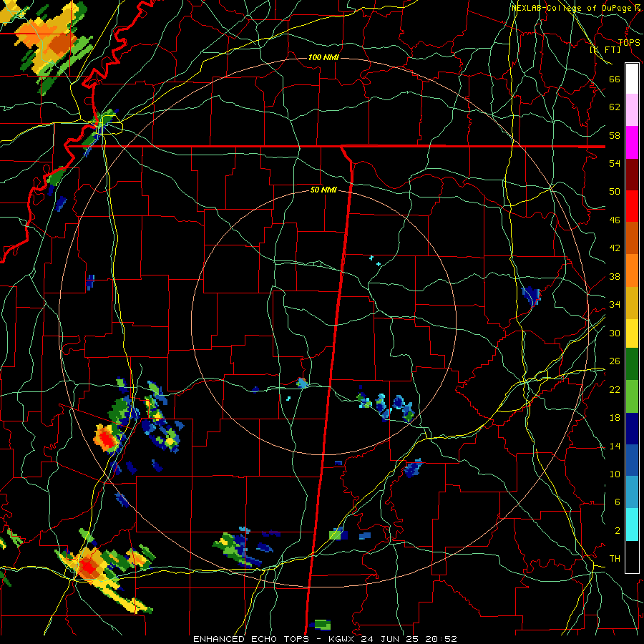The image size is (644, 644).
Task: Click the light blue swatch in the tops scale
Action: [632, 492]
